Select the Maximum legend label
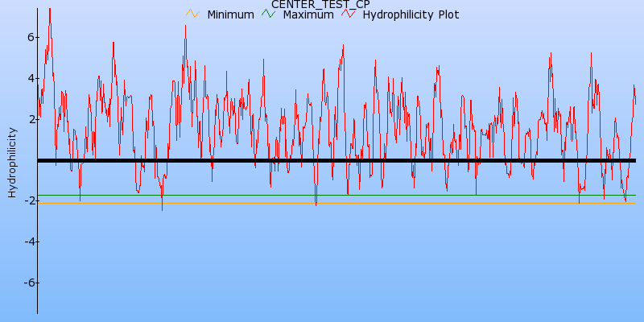This screenshot has height=322, width=644. 308,14
